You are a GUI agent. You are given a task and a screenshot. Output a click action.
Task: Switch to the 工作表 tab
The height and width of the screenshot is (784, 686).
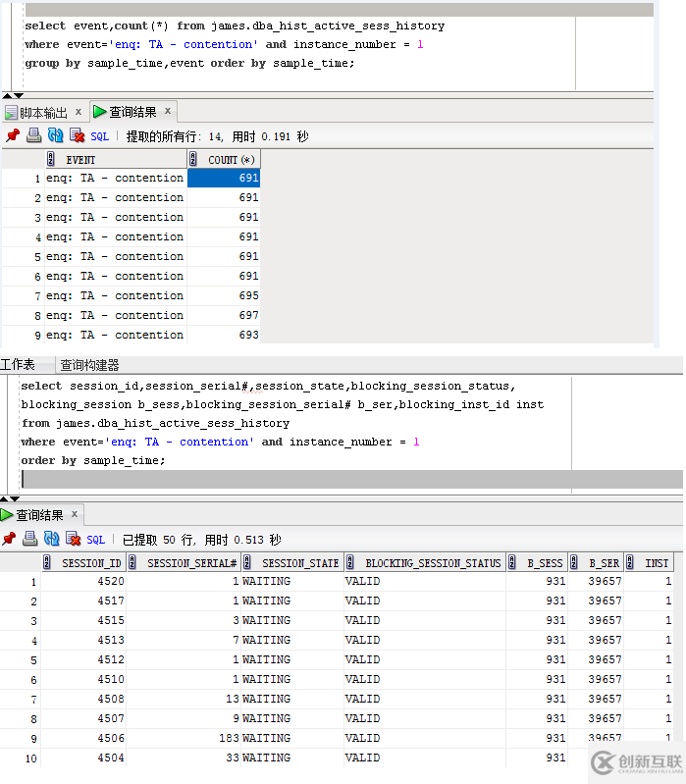18,364
